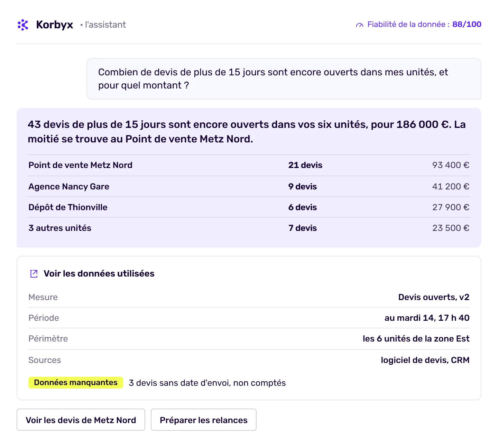Click the Période label
Viewport: 498px width, 448px height.
[44, 318]
